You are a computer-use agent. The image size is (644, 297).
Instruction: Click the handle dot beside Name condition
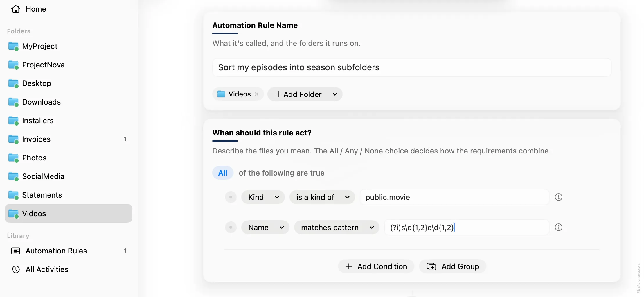coord(231,227)
